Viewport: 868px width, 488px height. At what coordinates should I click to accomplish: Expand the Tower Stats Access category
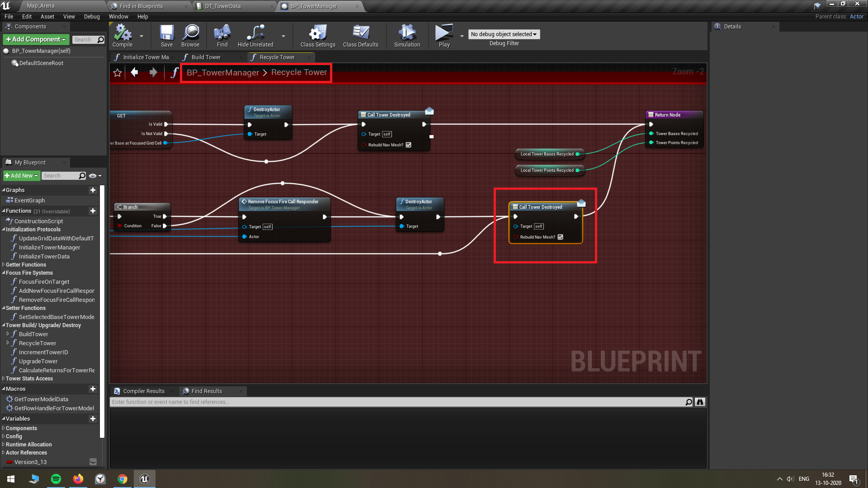[29, 379]
